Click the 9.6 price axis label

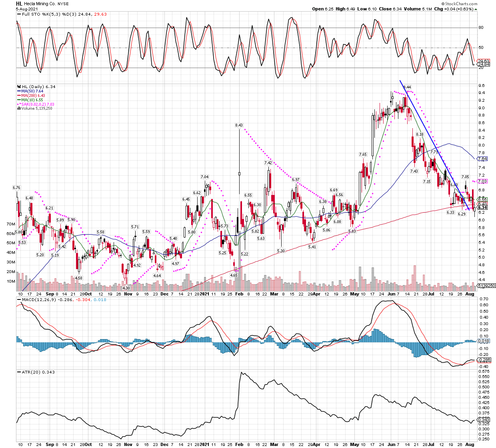point(482,86)
